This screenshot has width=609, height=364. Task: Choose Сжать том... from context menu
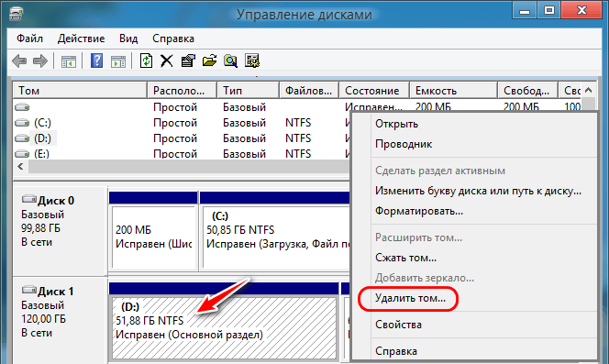click(x=406, y=258)
